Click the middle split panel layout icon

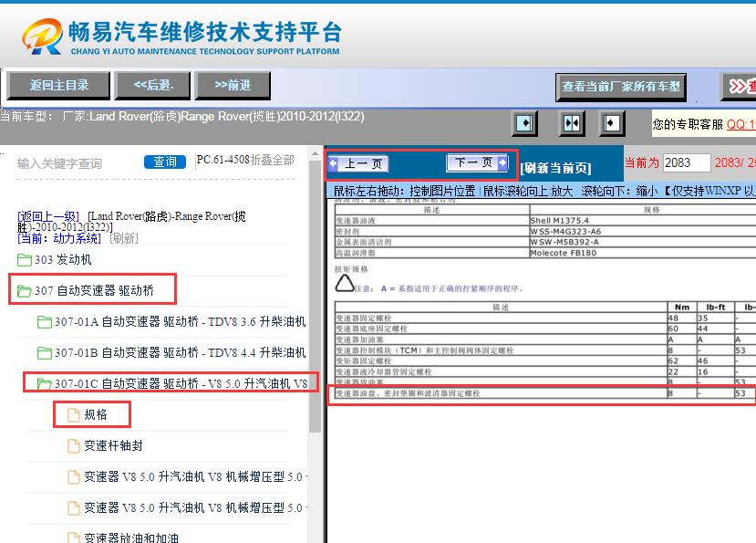[572, 123]
